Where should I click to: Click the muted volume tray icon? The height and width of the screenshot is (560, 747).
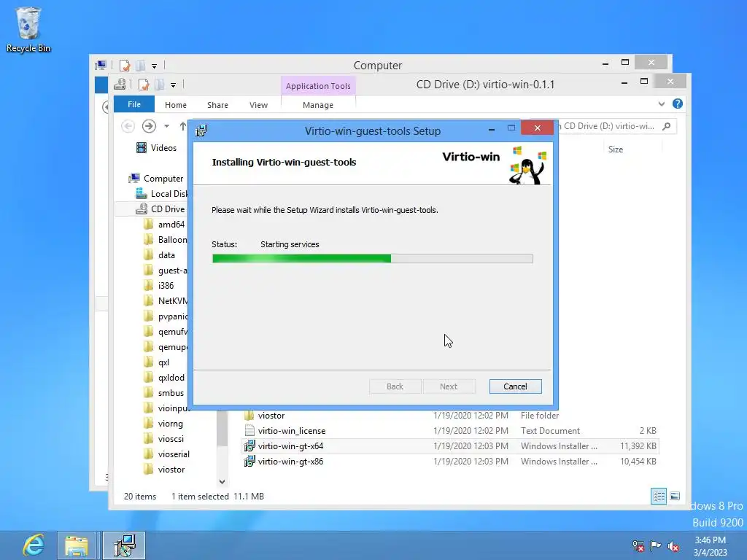673,546
